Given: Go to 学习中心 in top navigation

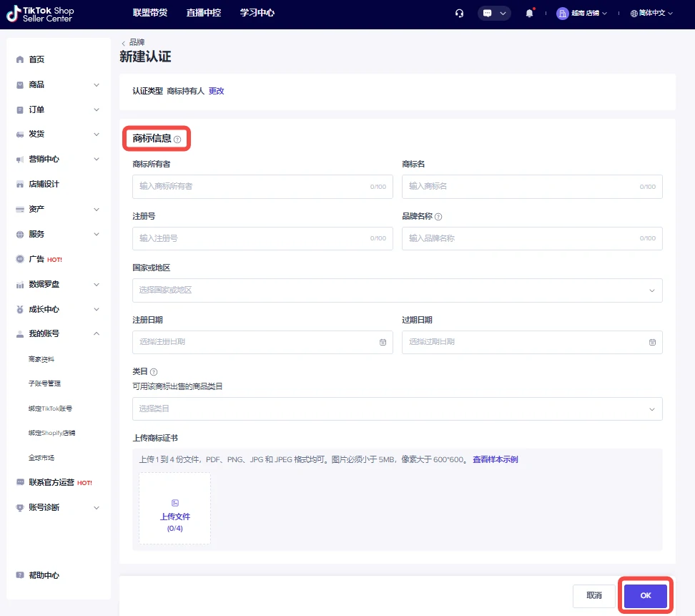Looking at the screenshot, I should (x=257, y=13).
